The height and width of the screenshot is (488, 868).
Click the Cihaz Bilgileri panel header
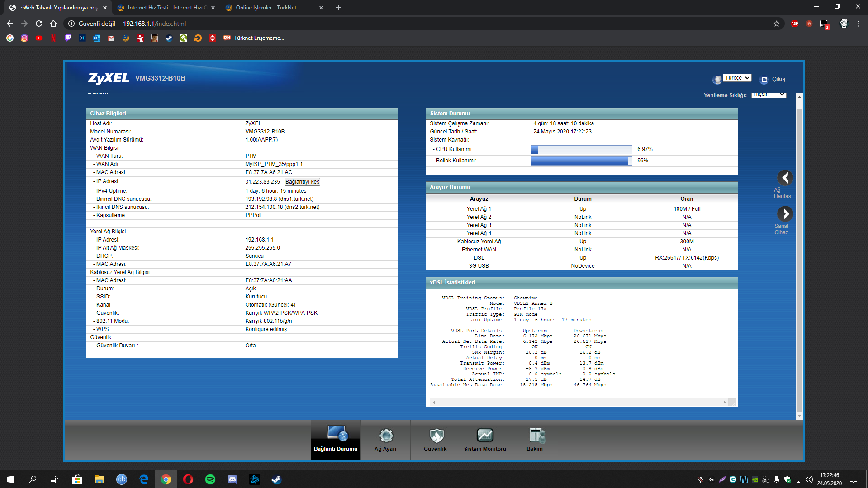pos(242,114)
